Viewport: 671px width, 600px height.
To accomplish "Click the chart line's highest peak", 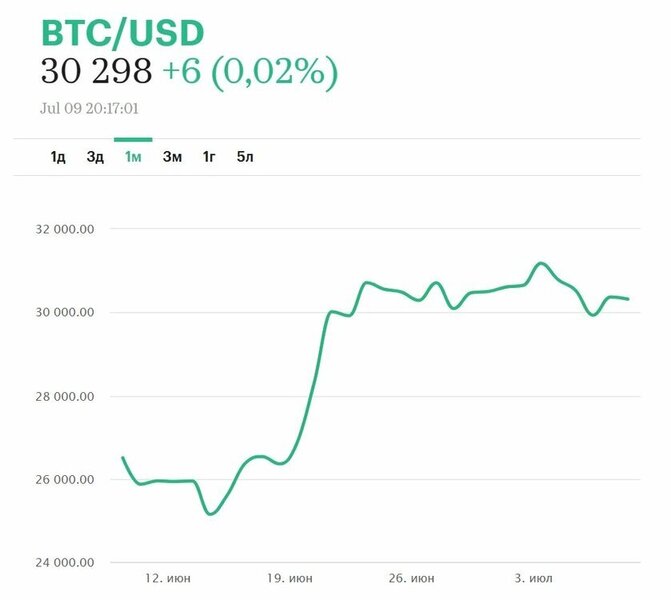I will [x=541, y=263].
